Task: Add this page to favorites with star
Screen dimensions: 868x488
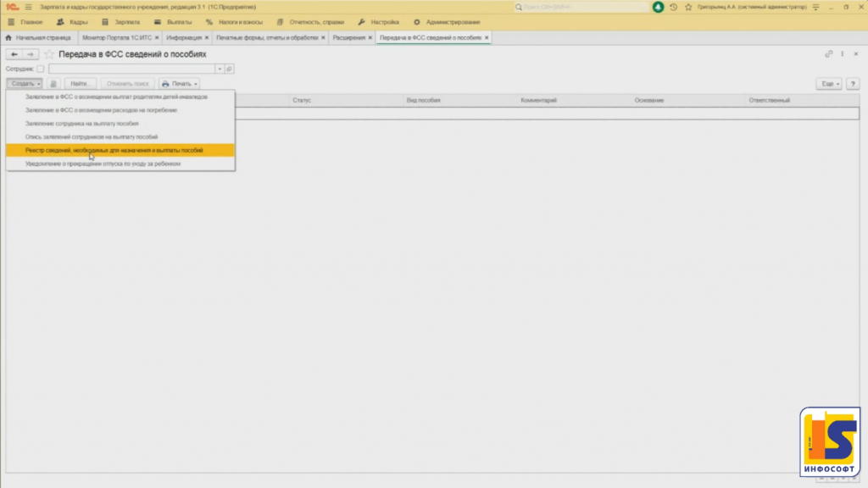Action: (48, 54)
